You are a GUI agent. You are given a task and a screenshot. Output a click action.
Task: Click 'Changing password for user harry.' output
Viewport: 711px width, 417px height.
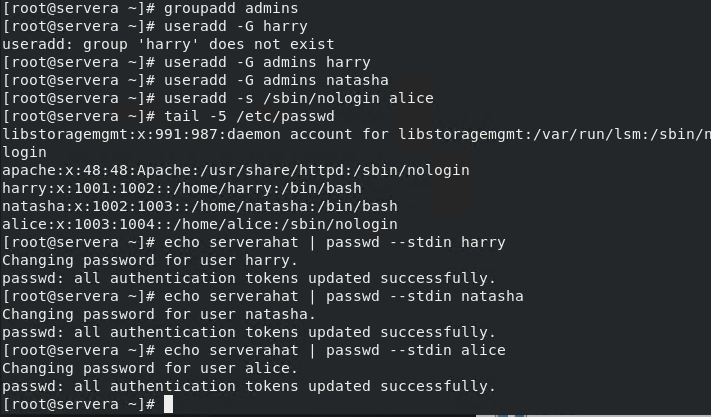coord(150,261)
